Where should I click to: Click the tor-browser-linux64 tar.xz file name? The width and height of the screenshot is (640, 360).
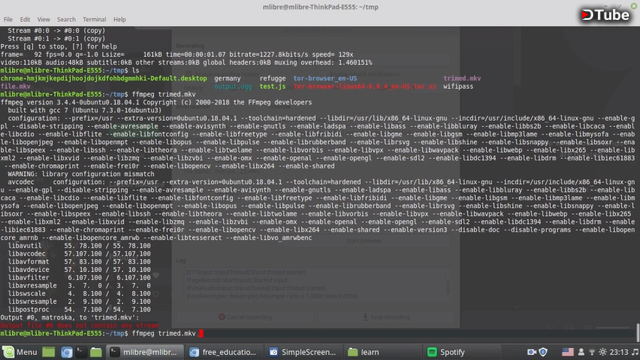click(364, 87)
